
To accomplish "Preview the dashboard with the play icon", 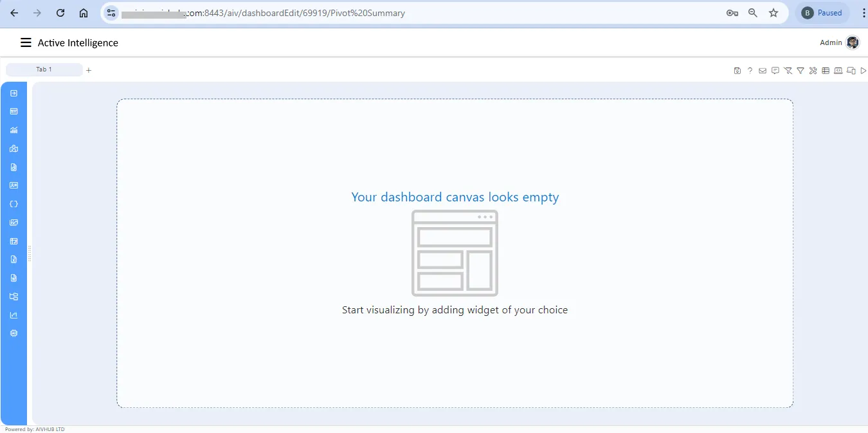I will [x=863, y=71].
